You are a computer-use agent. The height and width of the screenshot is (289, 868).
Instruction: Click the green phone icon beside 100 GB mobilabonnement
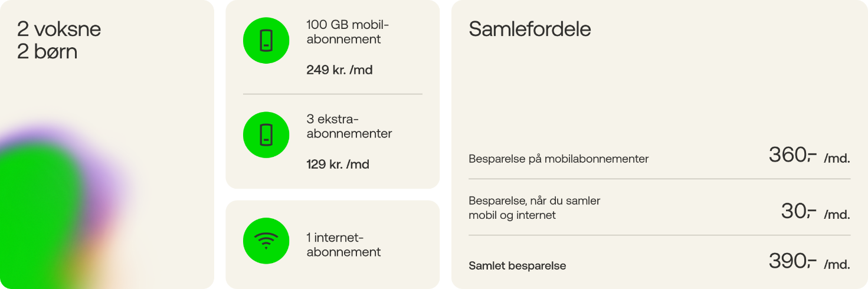coord(266,41)
